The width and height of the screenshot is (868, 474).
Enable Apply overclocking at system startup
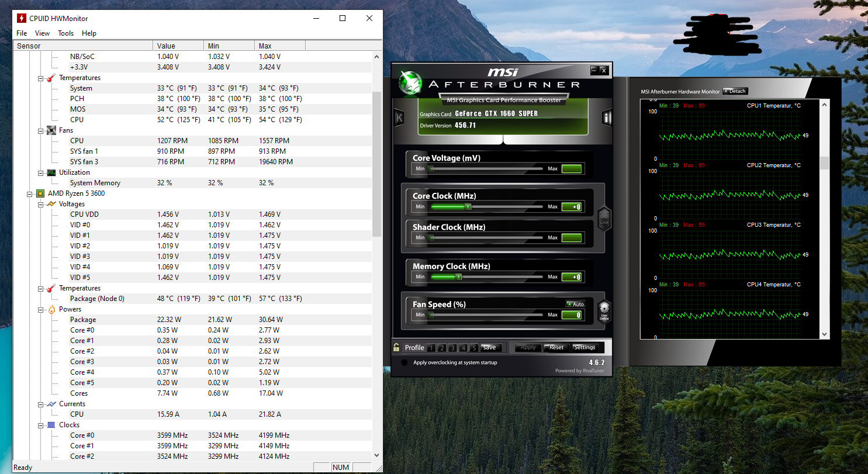pyautogui.click(x=404, y=362)
